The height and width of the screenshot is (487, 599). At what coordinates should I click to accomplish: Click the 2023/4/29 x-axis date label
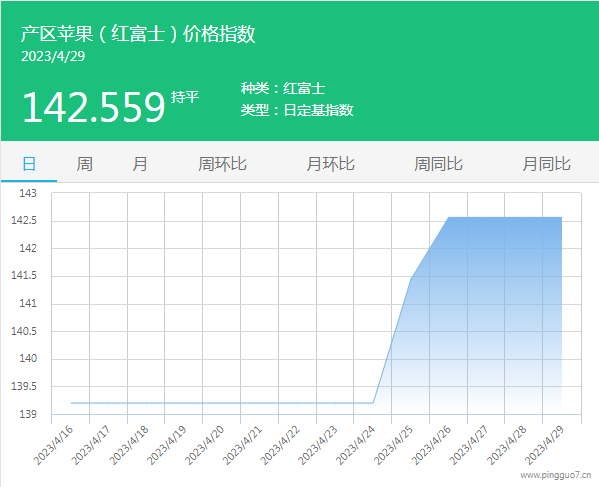[x=545, y=445]
